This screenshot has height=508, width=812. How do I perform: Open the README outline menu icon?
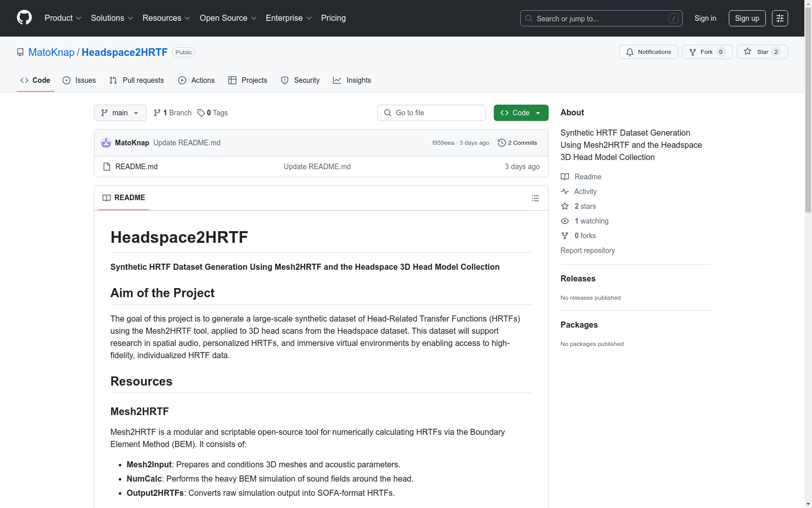535,198
